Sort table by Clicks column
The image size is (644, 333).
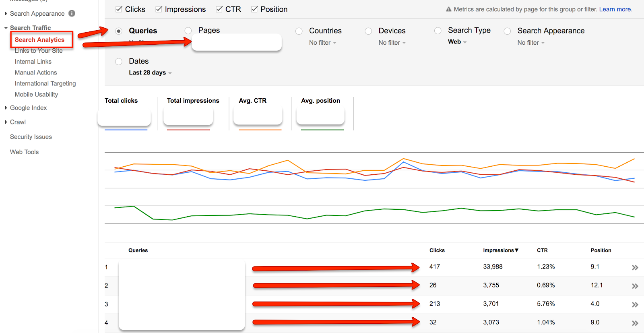tap(437, 250)
